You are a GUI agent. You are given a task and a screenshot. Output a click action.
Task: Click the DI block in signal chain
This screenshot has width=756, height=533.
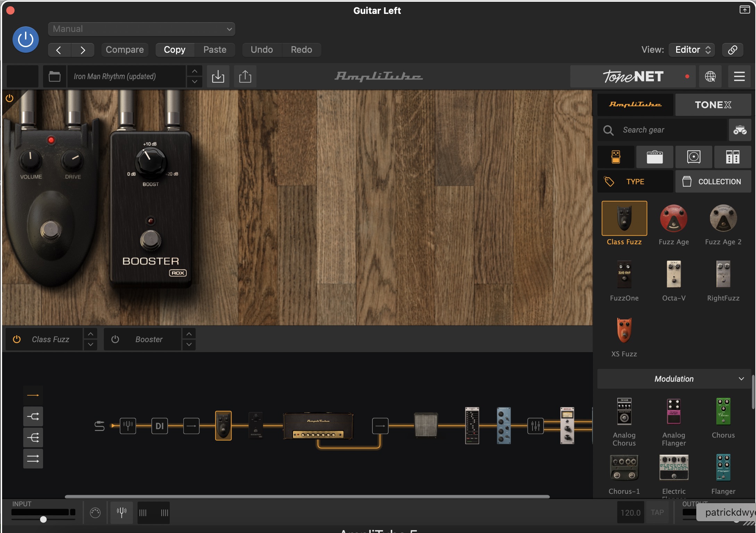pos(159,426)
